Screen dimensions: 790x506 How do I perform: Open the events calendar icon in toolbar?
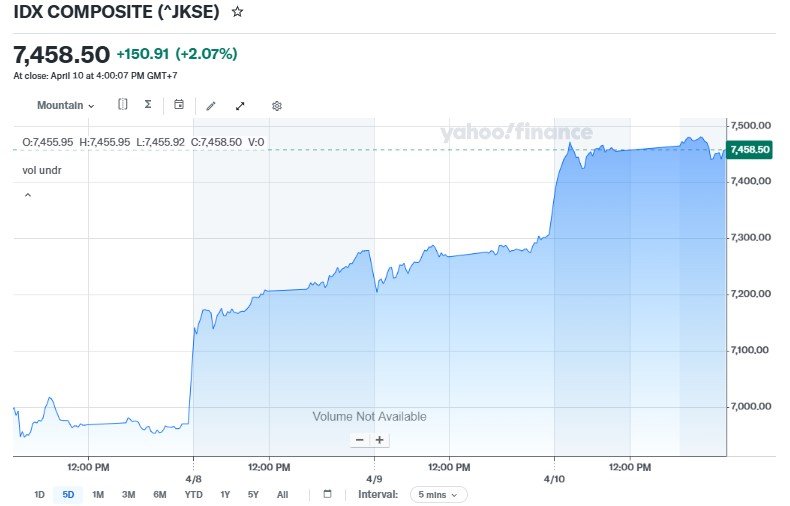tap(179, 105)
